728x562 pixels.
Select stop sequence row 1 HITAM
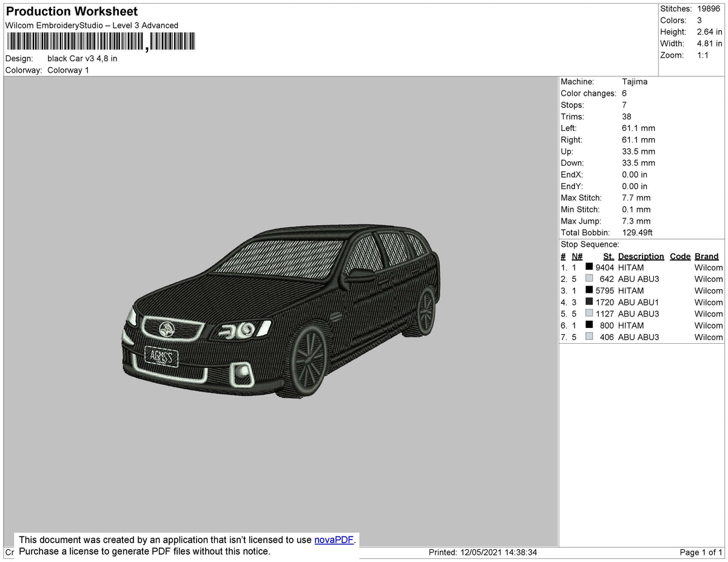pyautogui.click(x=631, y=267)
